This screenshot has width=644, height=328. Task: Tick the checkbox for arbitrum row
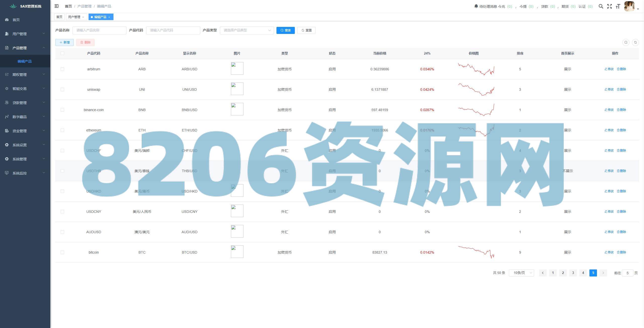pos(62,69)
